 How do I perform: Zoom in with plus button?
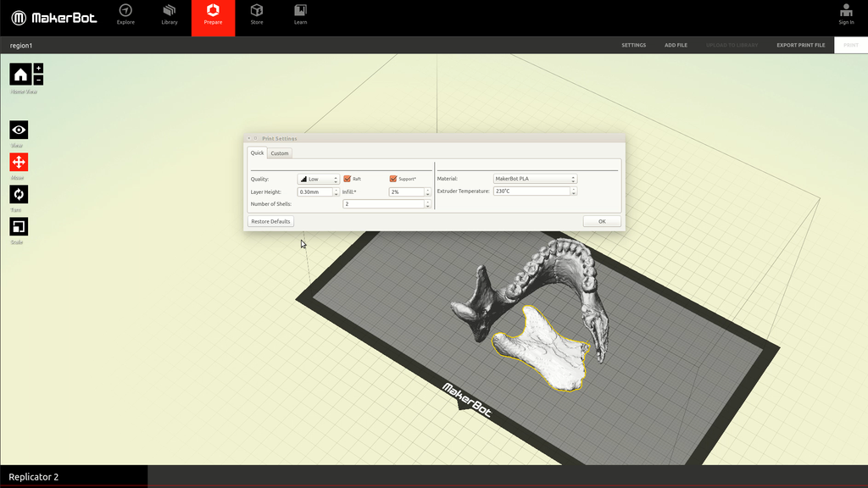38,68
